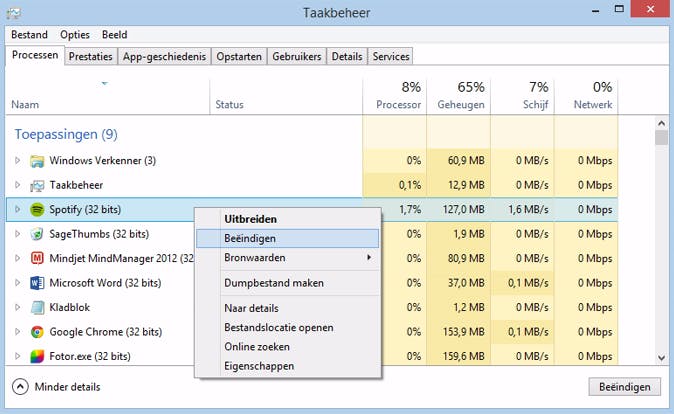The height and width of the screenshot is (414, 674).
Task: Click the 80,9 MB memory value
Action: (x=466, y=258)
